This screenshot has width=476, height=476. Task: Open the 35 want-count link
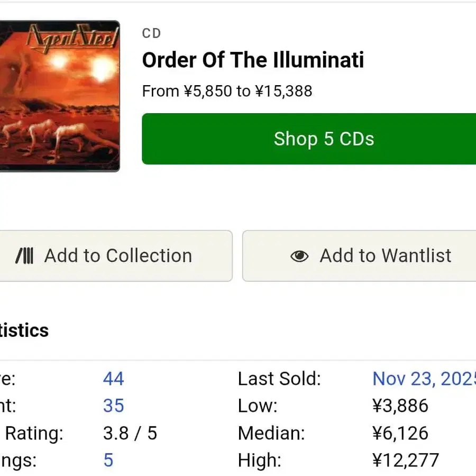point(113,406)
